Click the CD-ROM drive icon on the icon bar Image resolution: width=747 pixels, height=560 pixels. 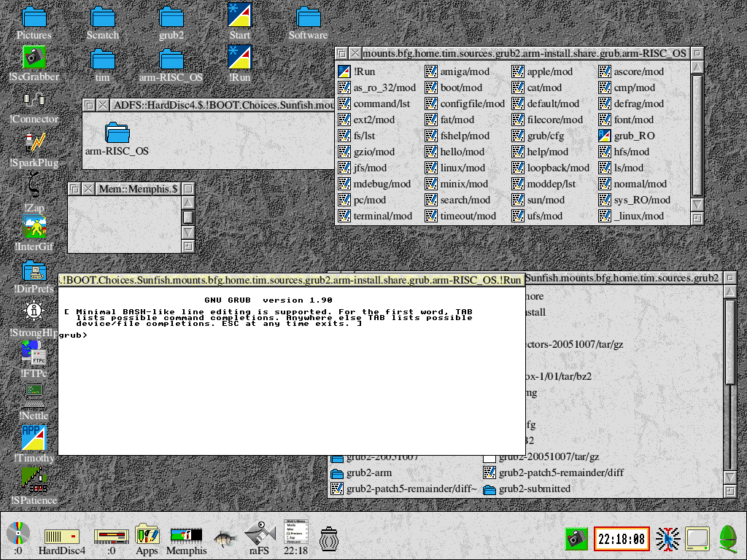pyautogui.click(x=18, y=538)
